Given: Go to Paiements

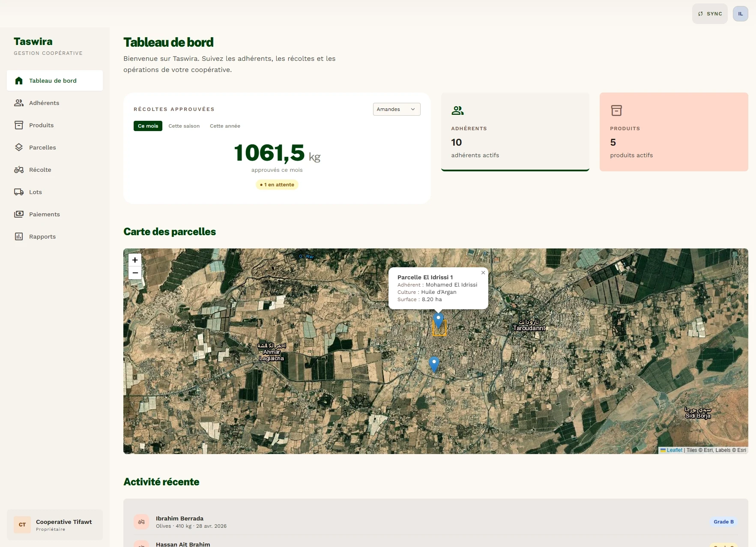Looking at the screenshot, I should pyautogui.click(x=55, y=214).
